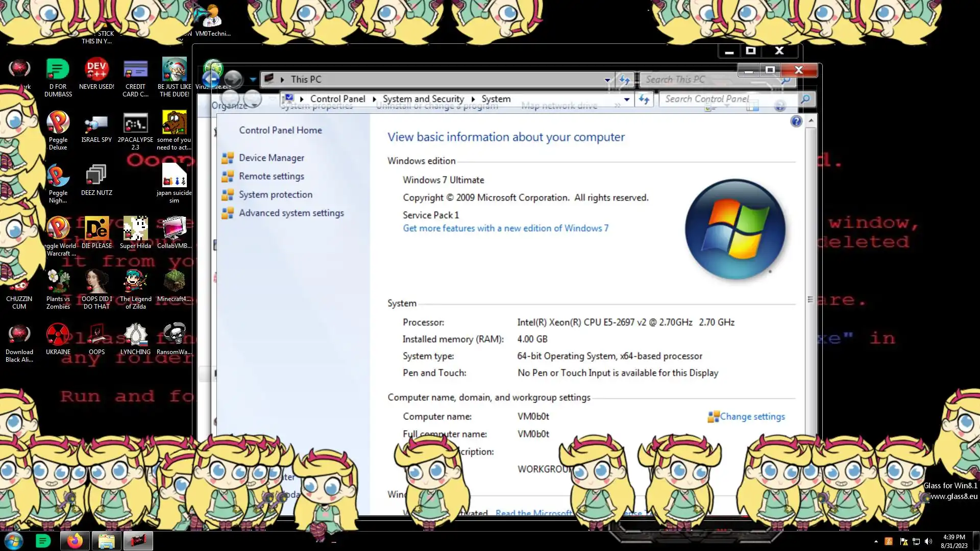This screenshot has width=980, height=551.
Task: Open the Minecraft desktop shortcut
Action: (x=174, y=282)
